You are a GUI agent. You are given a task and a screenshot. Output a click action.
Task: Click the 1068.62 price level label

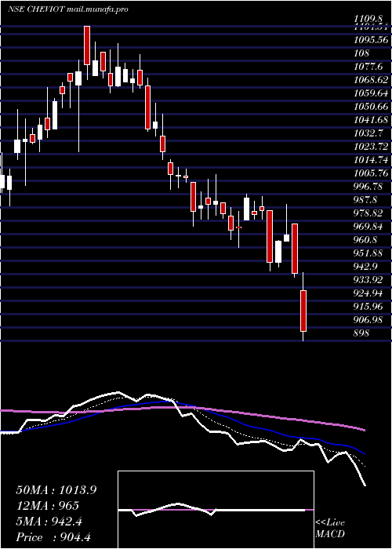click(371, 79)
